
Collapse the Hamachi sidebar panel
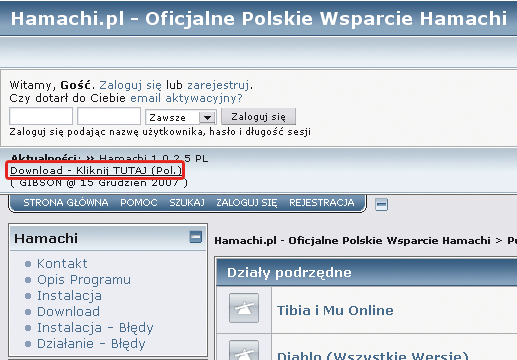coord(196,237)
